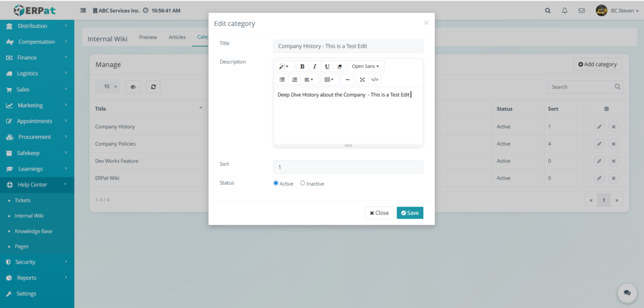Open the code view of description
644x308 pixels.
coord(374,80)
